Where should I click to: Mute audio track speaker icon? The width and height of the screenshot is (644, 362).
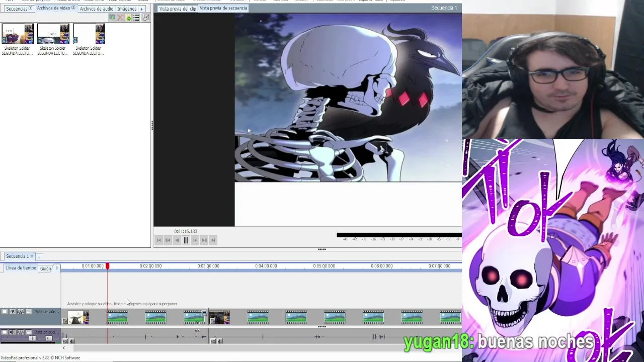click(13, 332)
